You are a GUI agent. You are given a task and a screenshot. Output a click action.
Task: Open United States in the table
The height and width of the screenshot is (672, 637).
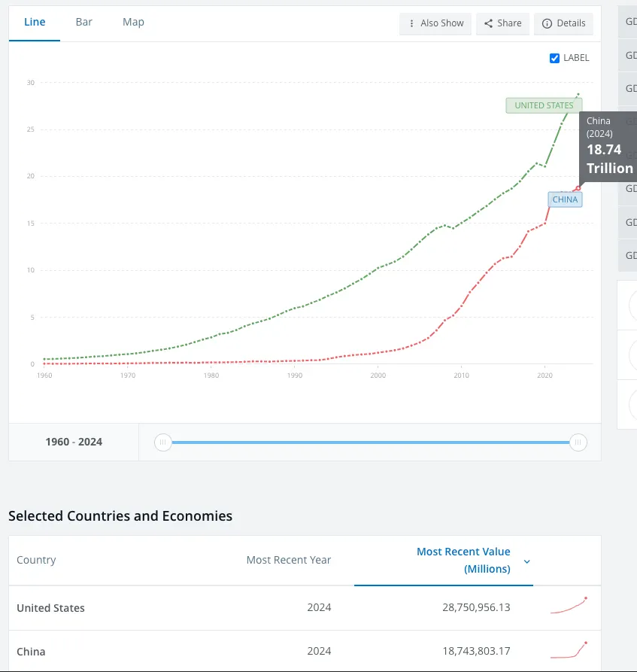tap(50, 608)
